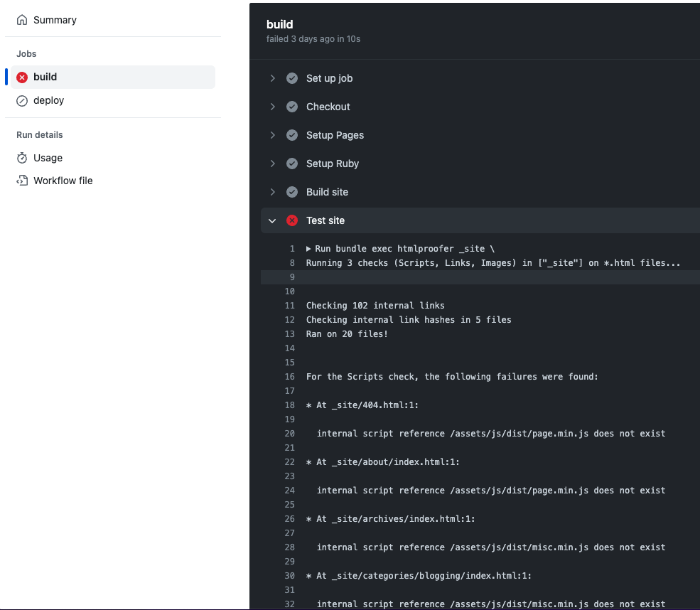Open the Summary page
Screen dimensions: 700x610
tap(55, 20)
